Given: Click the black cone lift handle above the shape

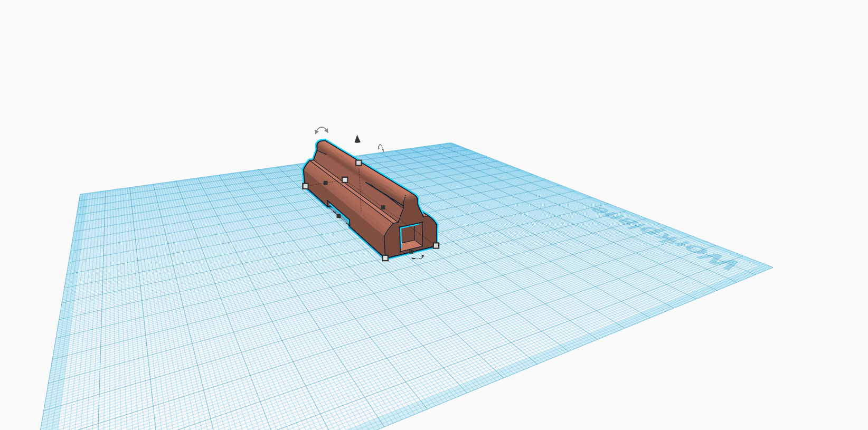Looking at the screenshot, I should point(357,139).
